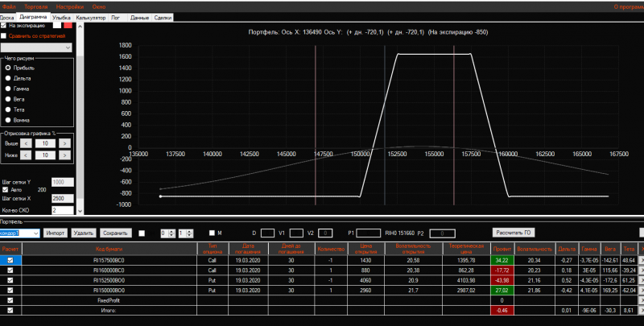
Task: Click the Шаг сетки X field
Action: (x=63, y=199)
